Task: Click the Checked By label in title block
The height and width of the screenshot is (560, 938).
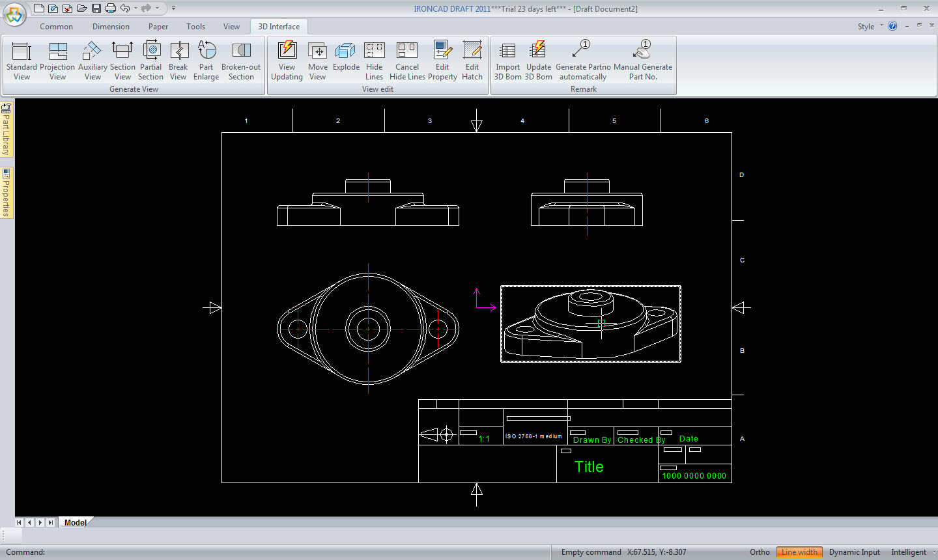Action: [x=642, y=440]
